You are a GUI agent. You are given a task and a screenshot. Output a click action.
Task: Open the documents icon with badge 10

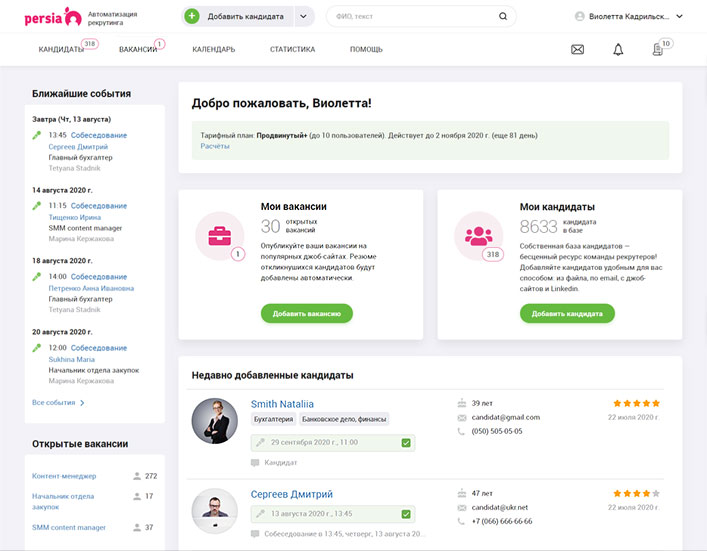click(x=658, y=50)
